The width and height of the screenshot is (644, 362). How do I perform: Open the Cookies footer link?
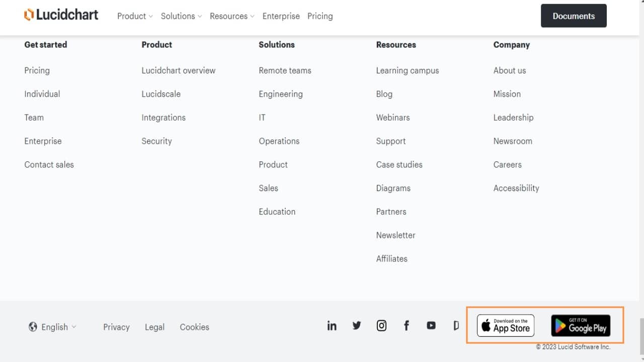(195, 327)
